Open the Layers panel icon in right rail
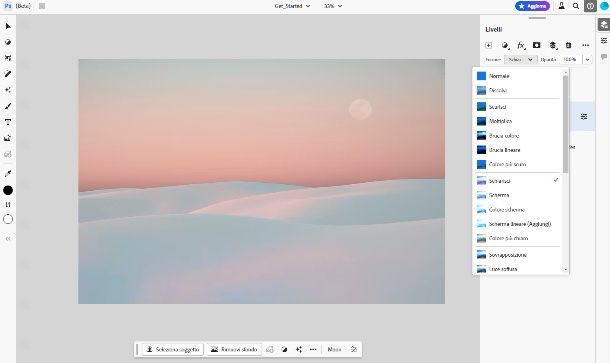This screenshot has height=363, width=610. pyautogui.click(x=604, y=25)
